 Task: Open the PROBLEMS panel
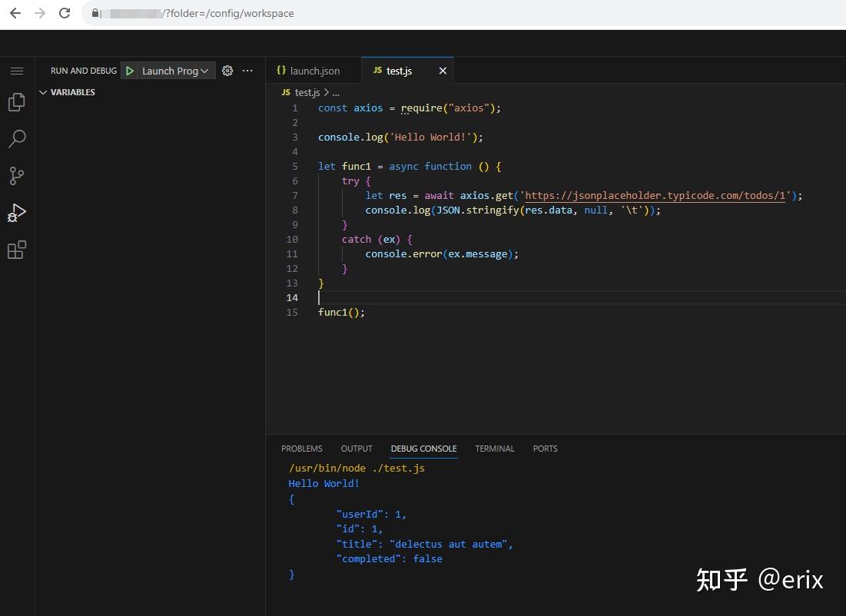pos(301,449)
